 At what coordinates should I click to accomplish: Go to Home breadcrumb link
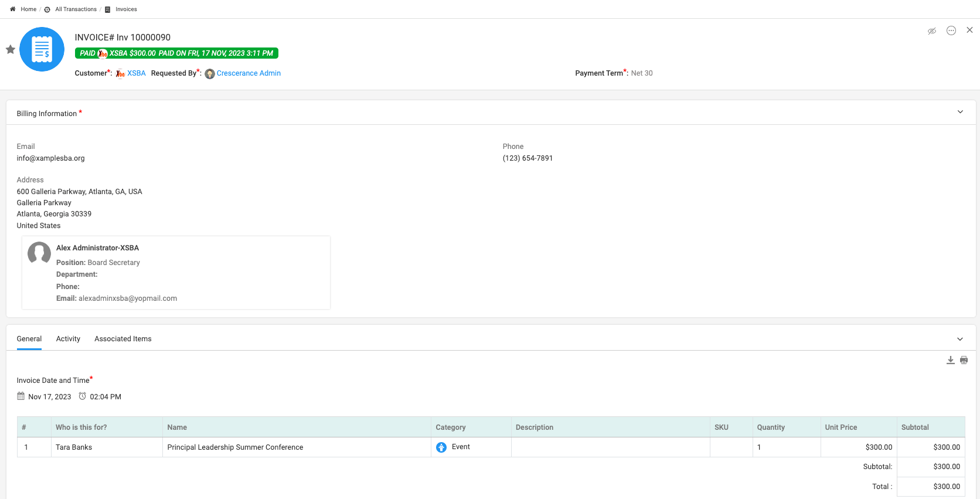[29, 9]
